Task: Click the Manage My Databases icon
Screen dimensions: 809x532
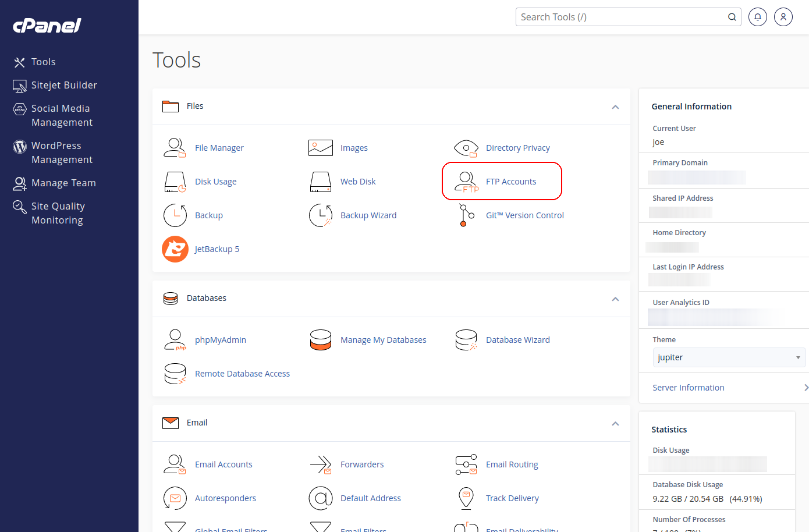Action: [x=320, y=340]
